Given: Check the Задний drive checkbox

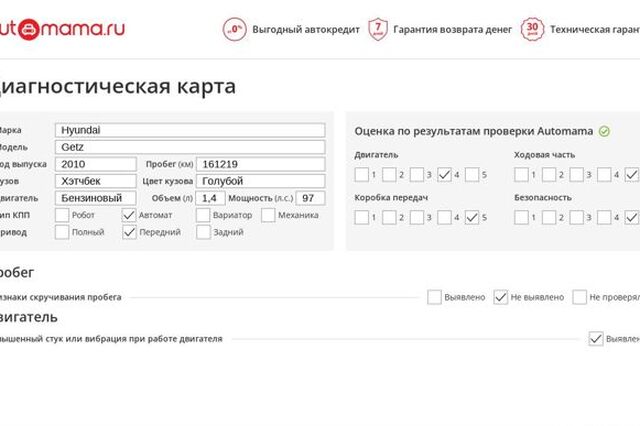Looking at the screenshot, I should pyautogui.click(x=203, y=232).
